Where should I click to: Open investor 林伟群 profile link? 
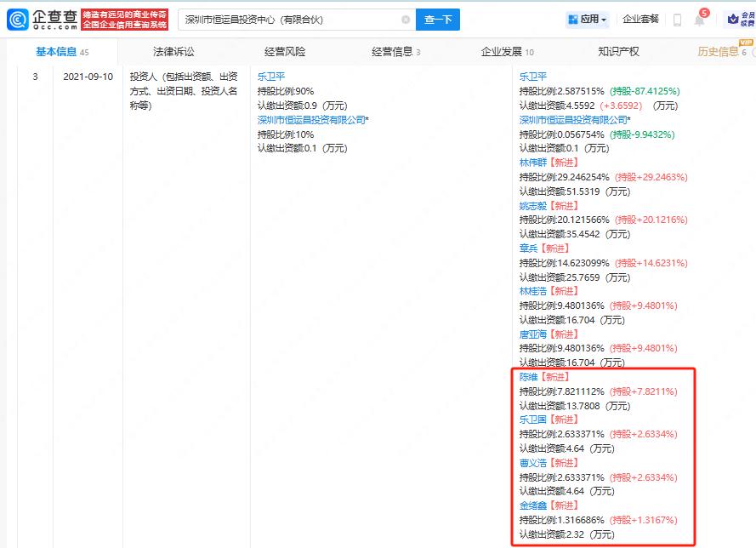tap(533, 163)
